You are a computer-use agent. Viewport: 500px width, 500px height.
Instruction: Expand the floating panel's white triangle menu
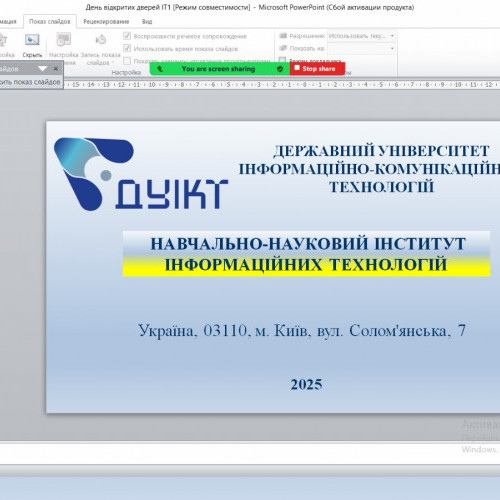pos(42,69)
